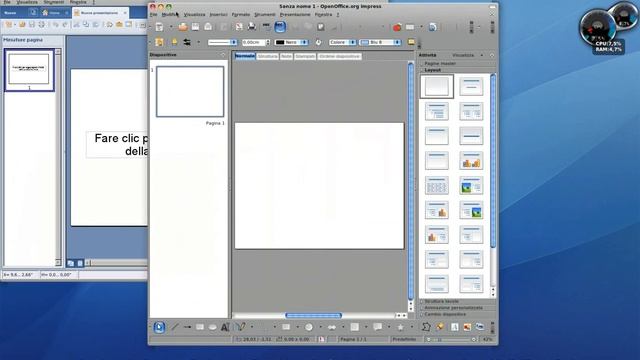Click the Print icon in Impress toolbar

252,27
